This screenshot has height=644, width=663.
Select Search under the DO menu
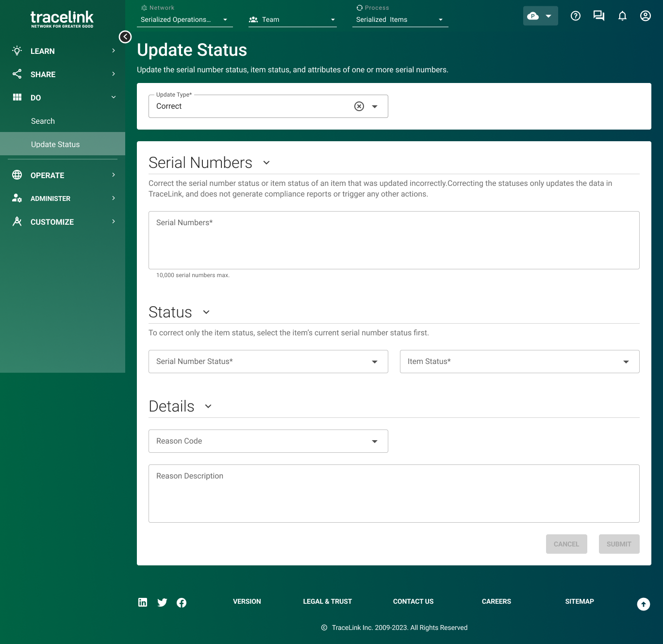point(43,121)
